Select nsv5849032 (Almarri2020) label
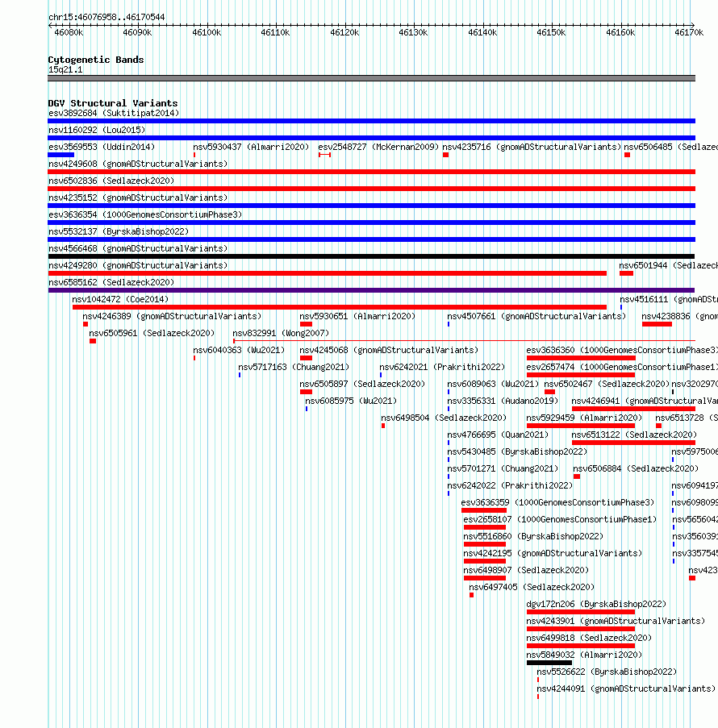The height and width of the screenshot is (728, 718). tap(584, 655)
